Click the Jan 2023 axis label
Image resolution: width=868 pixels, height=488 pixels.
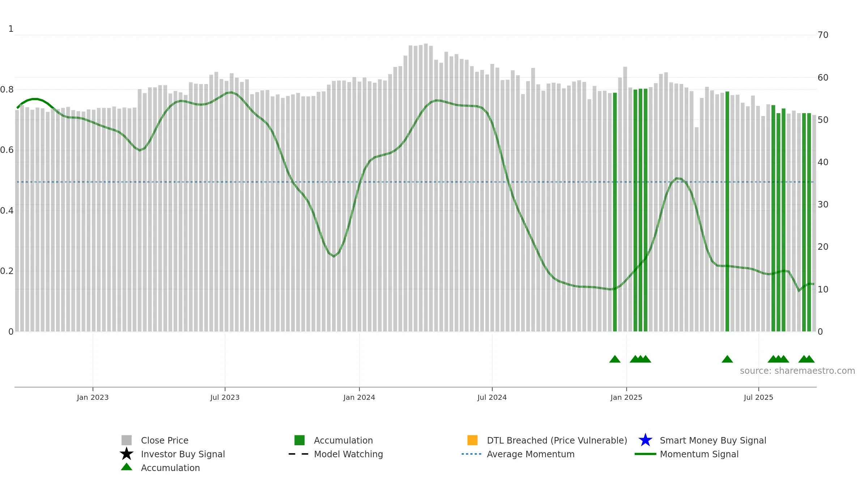[93, 398]
